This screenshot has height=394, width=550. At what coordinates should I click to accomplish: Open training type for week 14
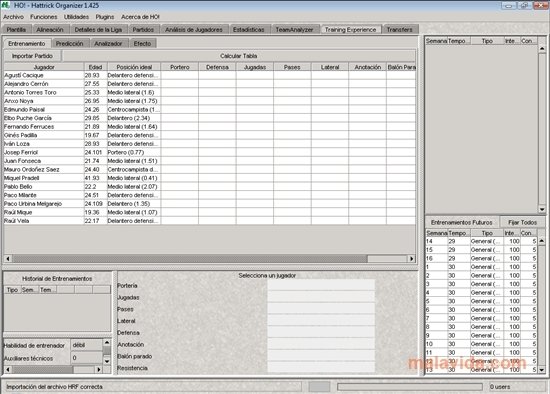tap(487, 241)
